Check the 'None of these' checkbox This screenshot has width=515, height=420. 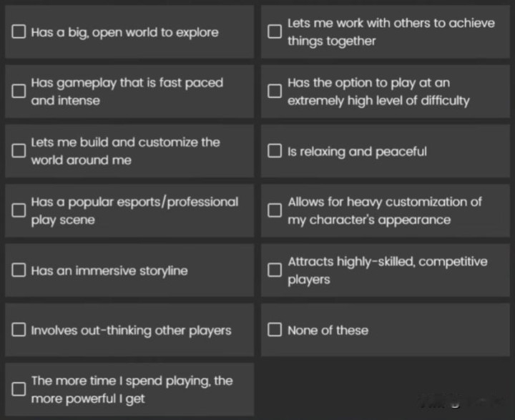275,330
